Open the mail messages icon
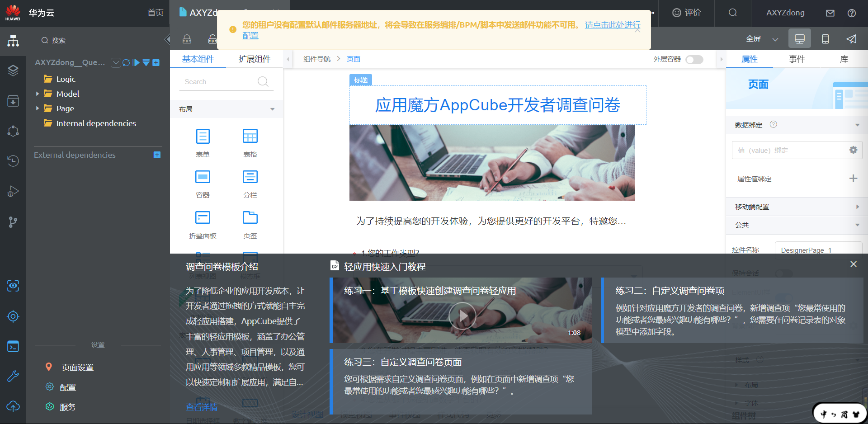 tap(830, 13)
